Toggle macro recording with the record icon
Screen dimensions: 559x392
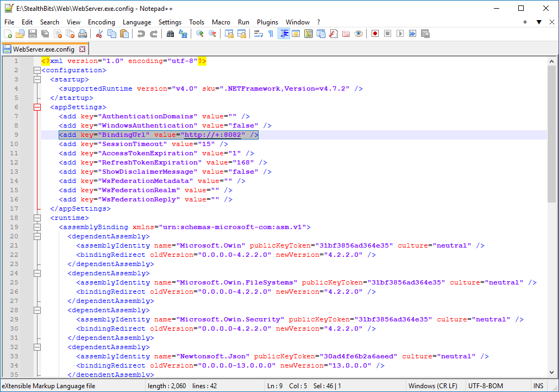tap(375, 33)
